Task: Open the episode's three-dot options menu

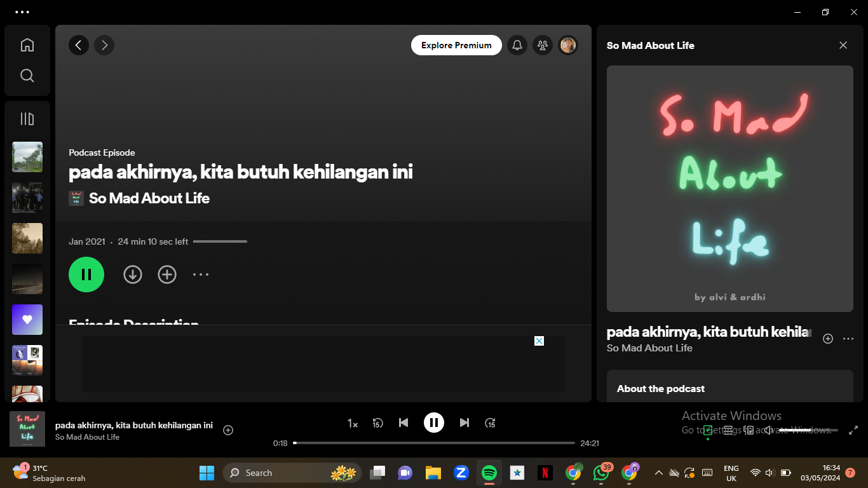Action: click(201, 274)
